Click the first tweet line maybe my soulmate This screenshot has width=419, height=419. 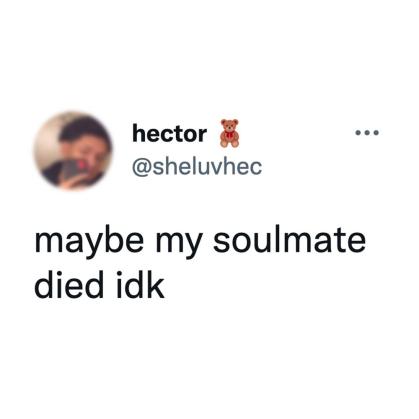(x=200, y=243)
